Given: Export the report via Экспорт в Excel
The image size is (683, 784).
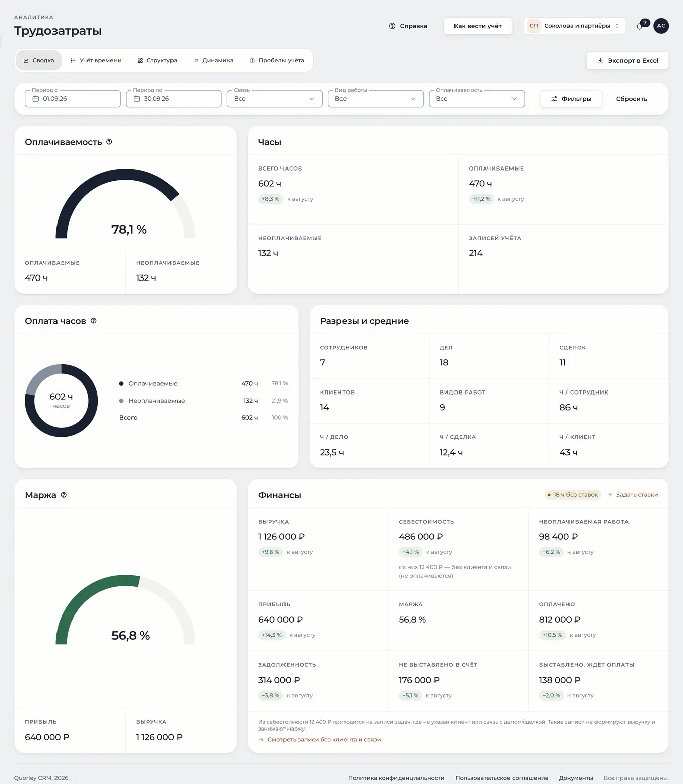Looking at the screenshot, I should tap(628, 61).
